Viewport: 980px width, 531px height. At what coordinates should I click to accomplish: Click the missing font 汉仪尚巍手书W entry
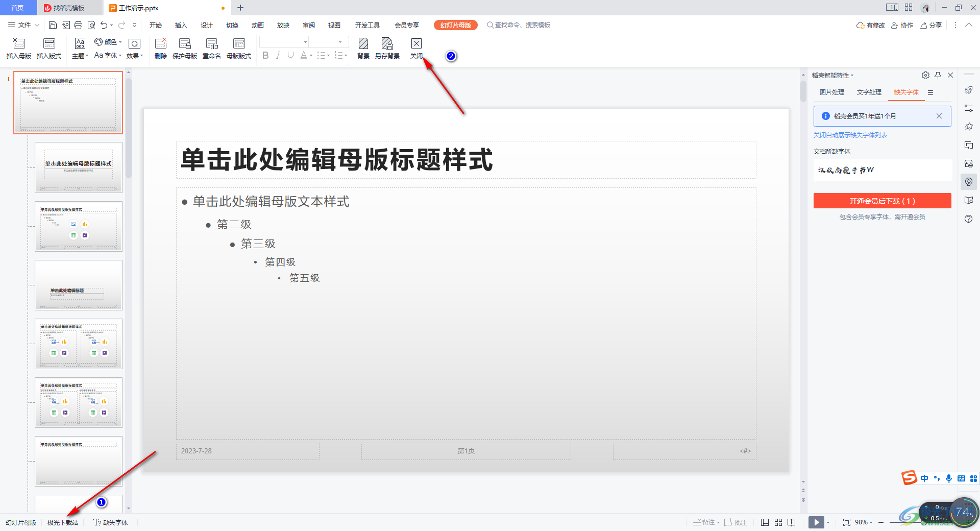883,170
